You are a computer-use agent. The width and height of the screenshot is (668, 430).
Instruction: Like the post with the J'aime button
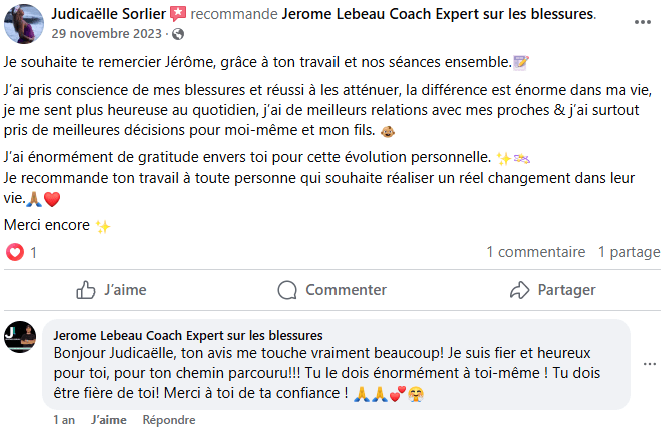(112, 290)
